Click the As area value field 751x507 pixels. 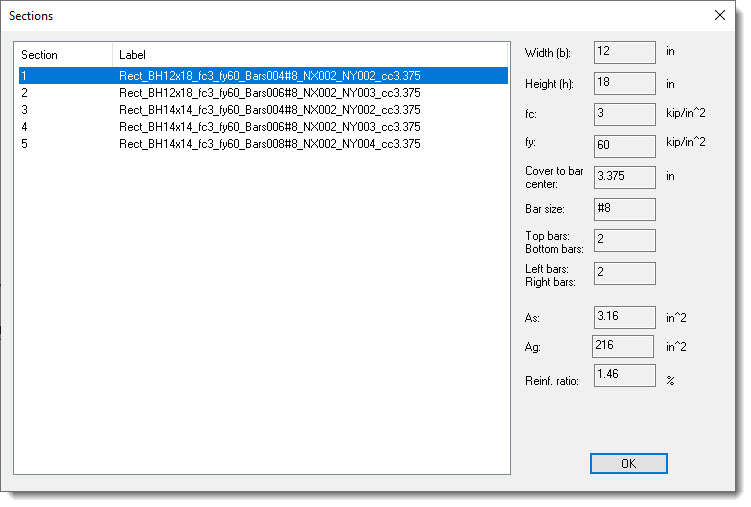pos(624,318)
